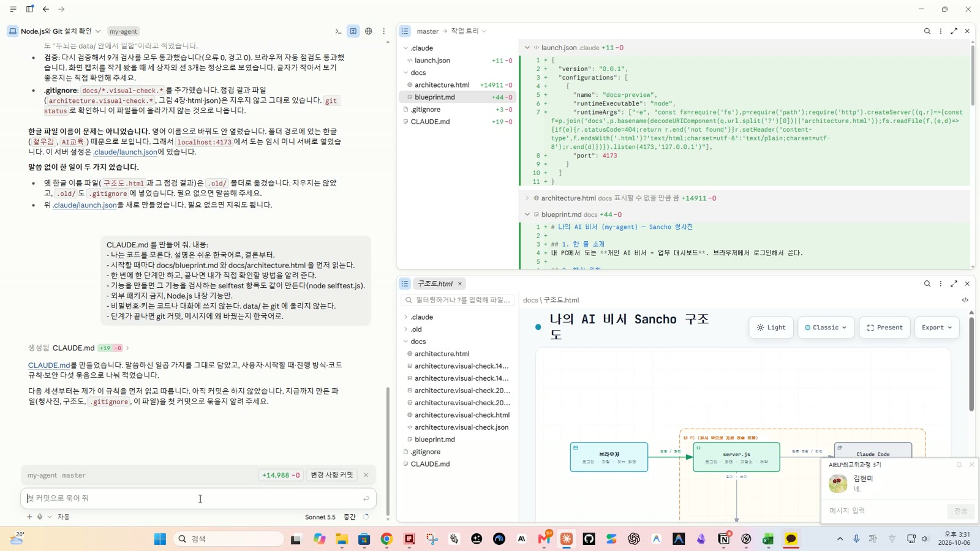Click the message prompt input field

(x=198, y=498)
